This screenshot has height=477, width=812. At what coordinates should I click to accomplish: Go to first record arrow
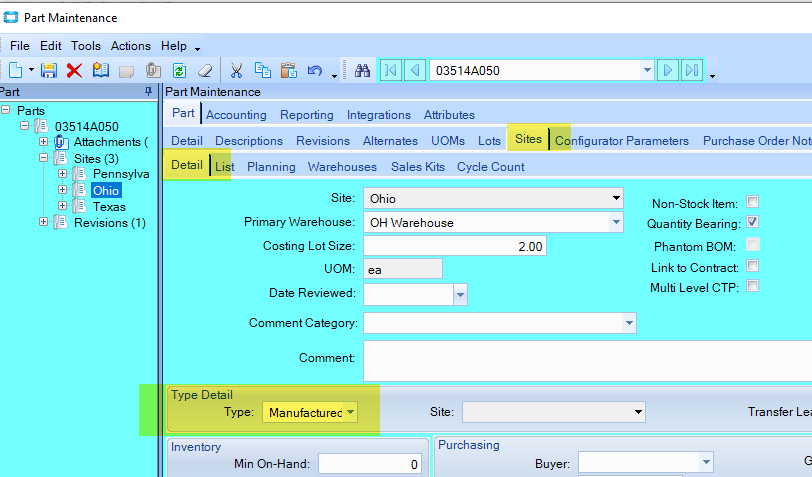click(x=391, y=70)
